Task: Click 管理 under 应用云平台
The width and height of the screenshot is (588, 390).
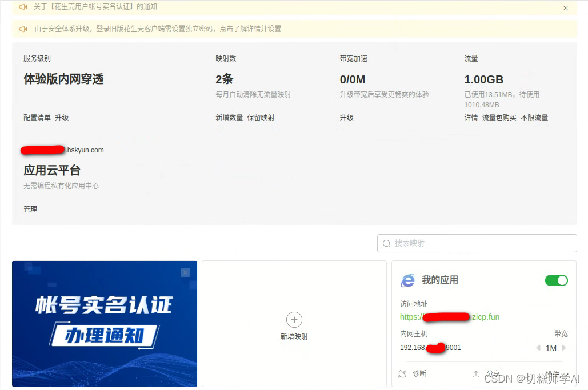Action: click(30, 209)
